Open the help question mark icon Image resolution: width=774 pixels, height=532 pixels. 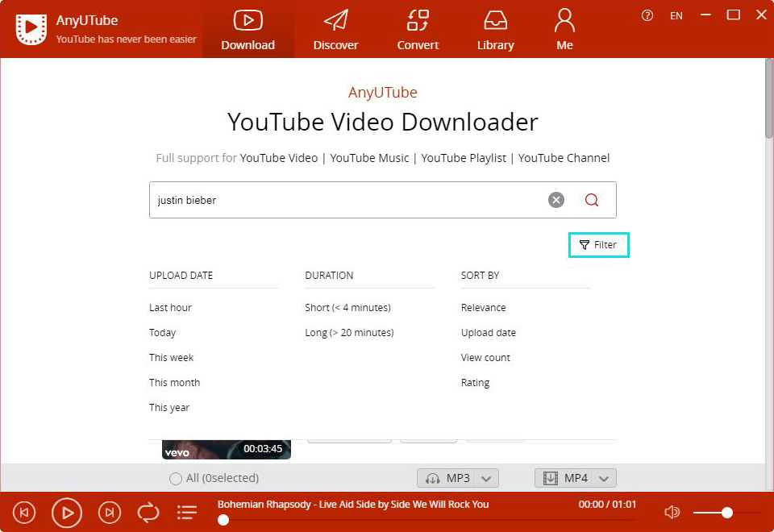tap(647, 16)
